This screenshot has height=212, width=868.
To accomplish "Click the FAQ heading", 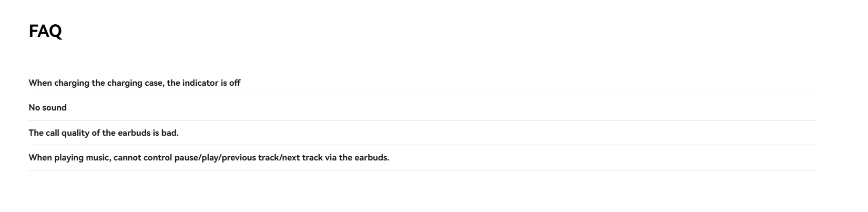I will click(x=45, y=32).
